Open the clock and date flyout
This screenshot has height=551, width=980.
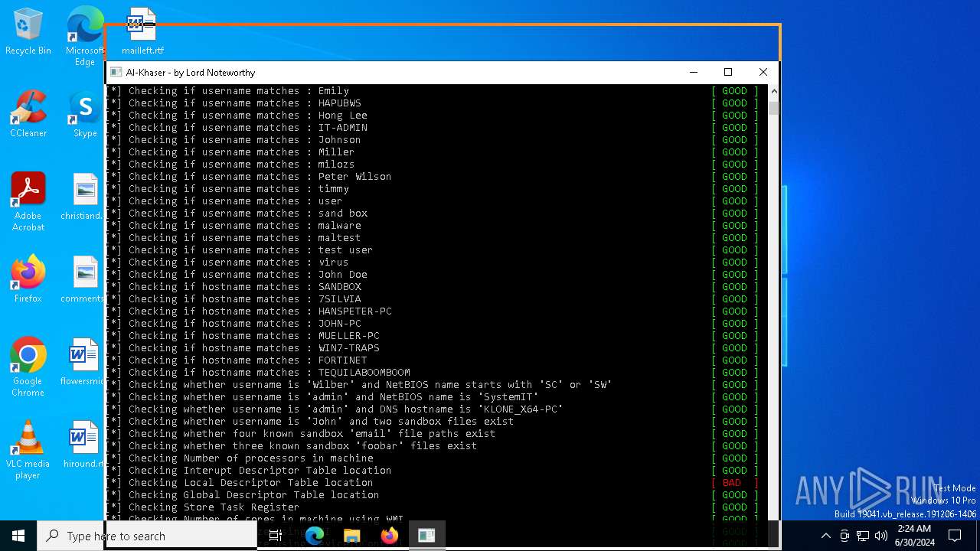(913, 536)
